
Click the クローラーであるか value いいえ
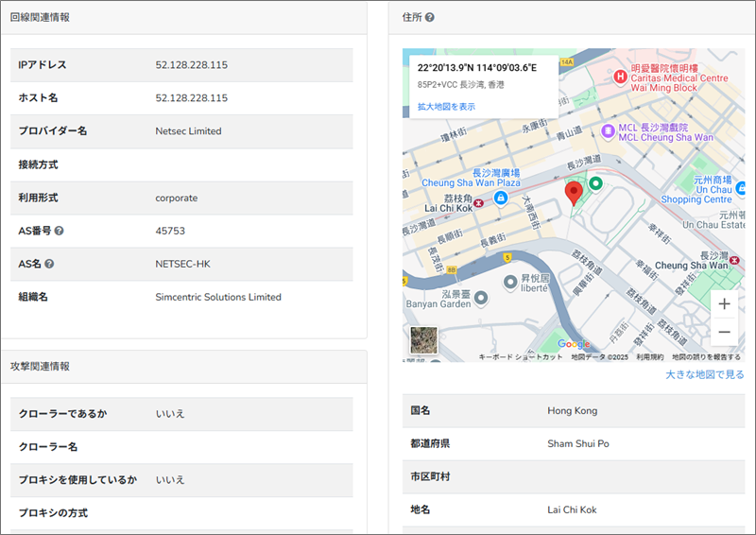click(170, 414)
